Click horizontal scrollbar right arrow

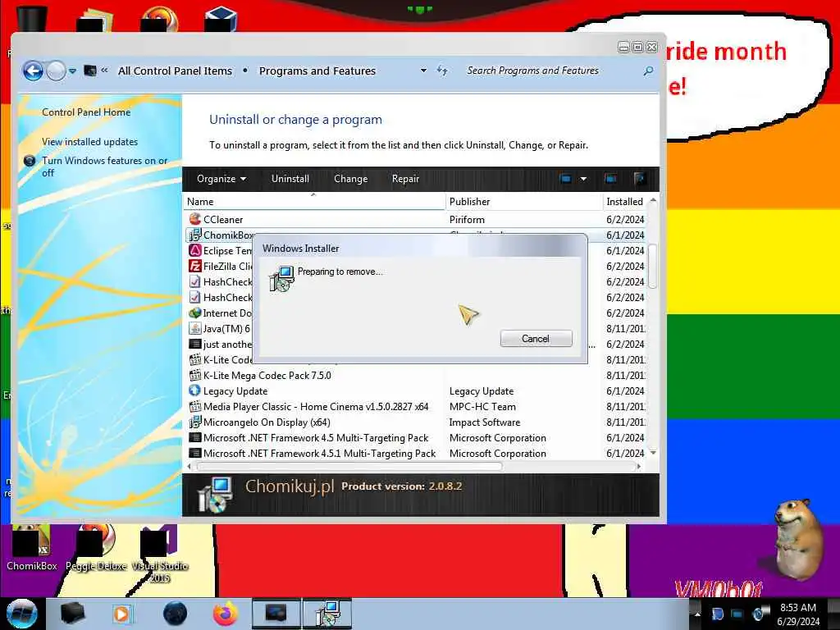pos(638,467)
